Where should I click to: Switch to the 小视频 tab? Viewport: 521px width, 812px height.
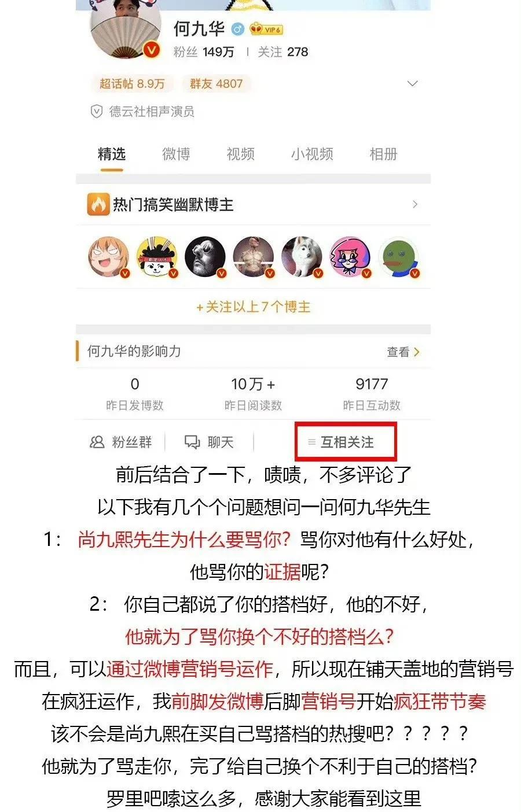tap(312, 154)
